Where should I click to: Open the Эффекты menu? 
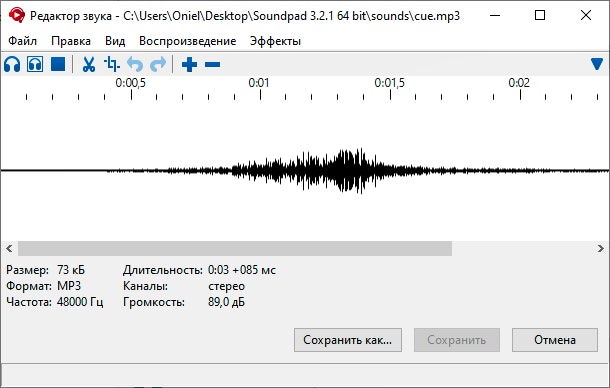tap(275, 41)
